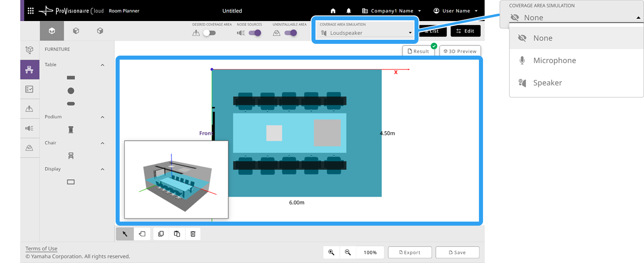The width and height of the screenshot is (644, 263).
Task: Open the apps grid menu icon
Action: 31,11
